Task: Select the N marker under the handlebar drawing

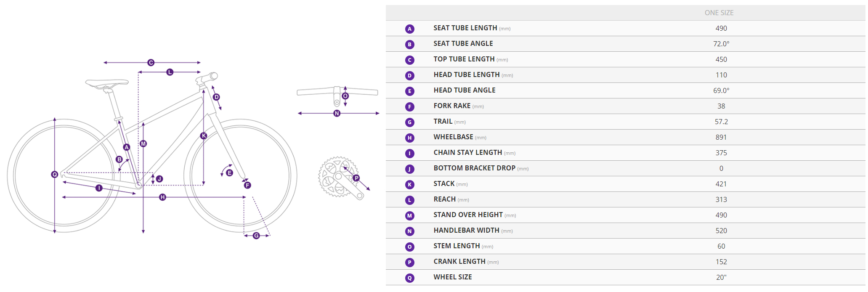Action: pyautogui.click(x=337, y=113)
